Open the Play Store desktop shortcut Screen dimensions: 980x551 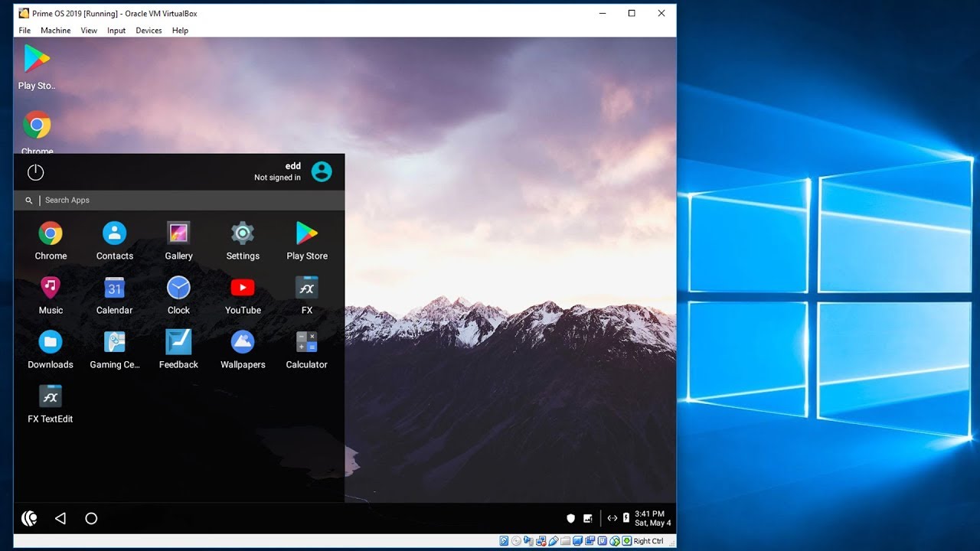coord(37,67)
